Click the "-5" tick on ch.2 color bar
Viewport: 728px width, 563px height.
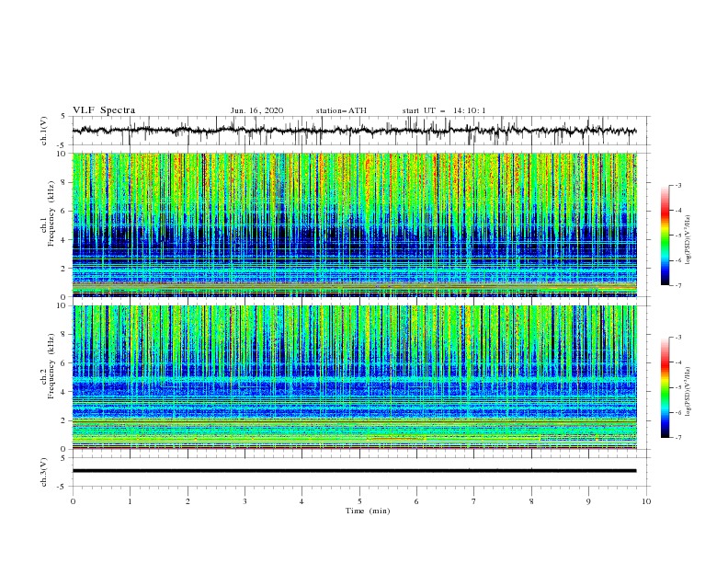pos(677,387)
